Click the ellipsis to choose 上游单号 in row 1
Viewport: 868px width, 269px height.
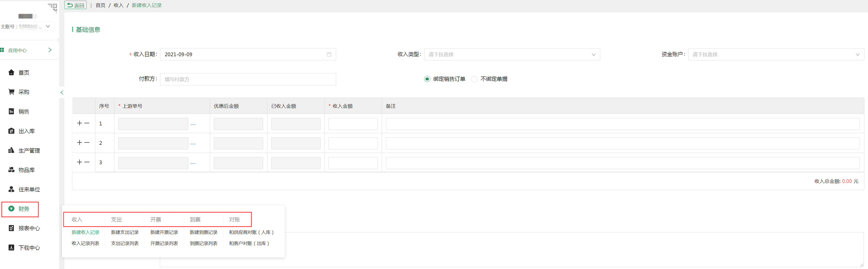pos(193,124)
